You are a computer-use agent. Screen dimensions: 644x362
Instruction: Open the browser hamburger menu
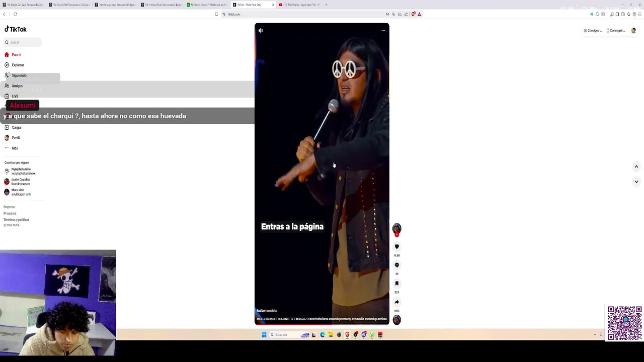point(639,14)
